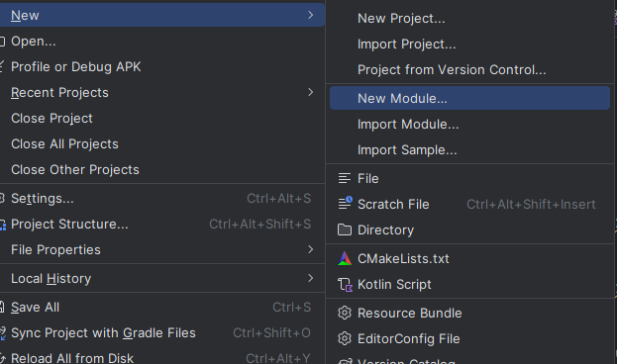
Task: Choose Close Other Projects
Action: pyautogui.click(x=161, y=169)
